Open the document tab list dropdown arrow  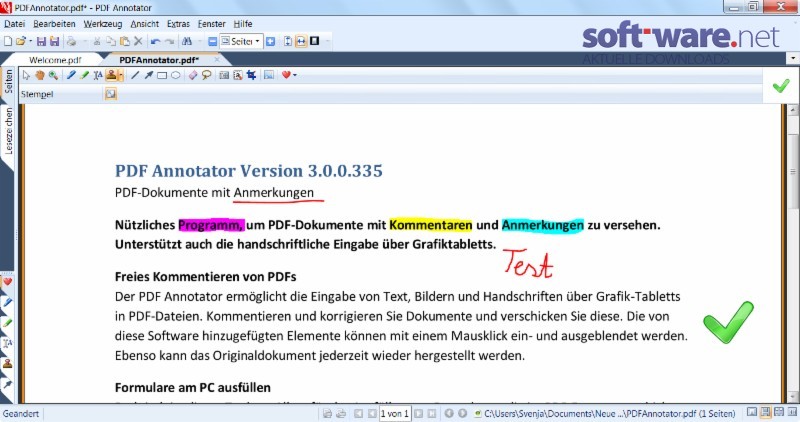793,59
